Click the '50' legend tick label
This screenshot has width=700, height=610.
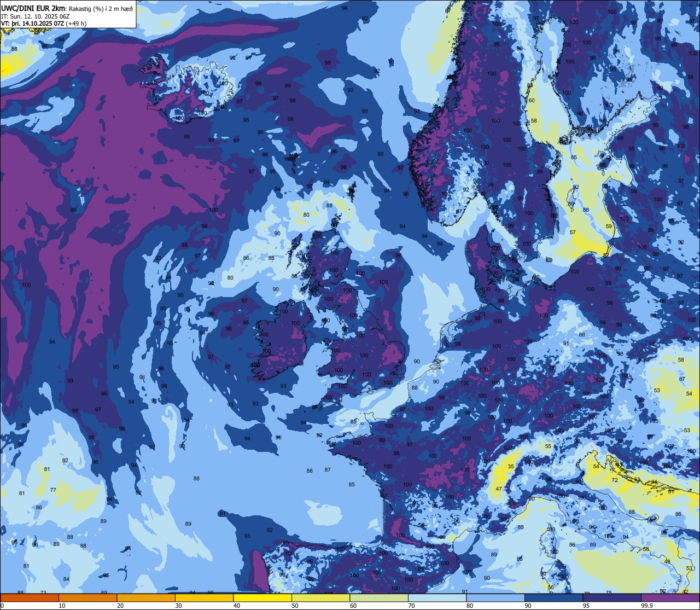[295, 606]
